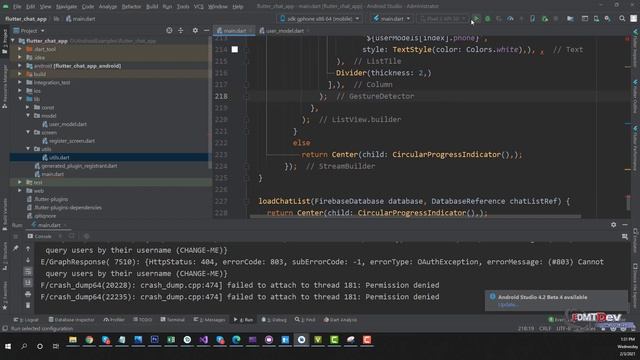The width and height of the screenshot is (640, 360).
Task: Run the app with the green Run button
Action: 476,19
